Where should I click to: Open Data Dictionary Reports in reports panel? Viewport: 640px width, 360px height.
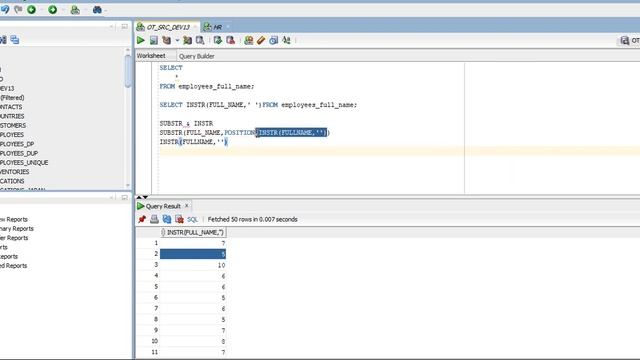[x=17, y=229]
